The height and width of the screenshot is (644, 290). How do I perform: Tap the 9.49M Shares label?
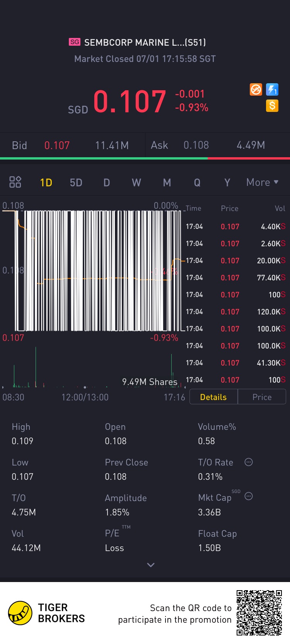(x=150, y=382)
